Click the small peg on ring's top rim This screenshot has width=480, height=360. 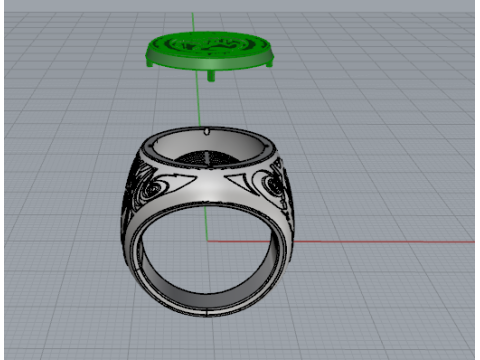pyautogui.click(x=207, y=131)
